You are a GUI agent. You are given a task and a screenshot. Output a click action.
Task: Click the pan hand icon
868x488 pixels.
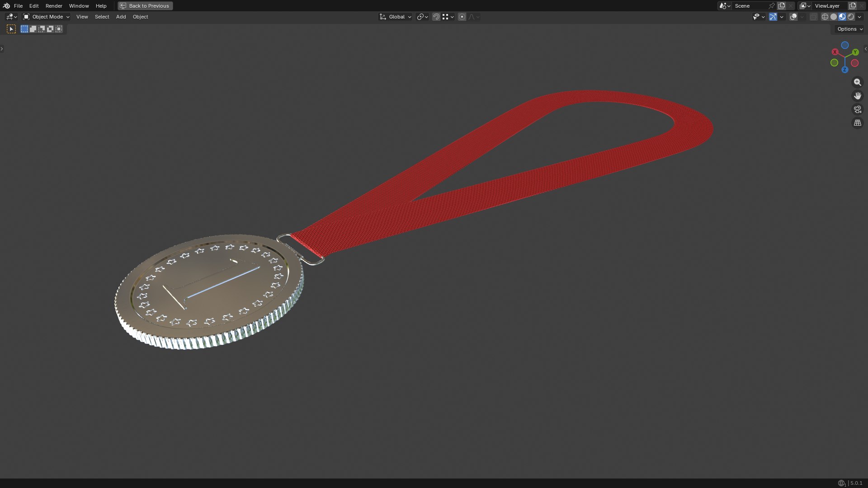857,96
